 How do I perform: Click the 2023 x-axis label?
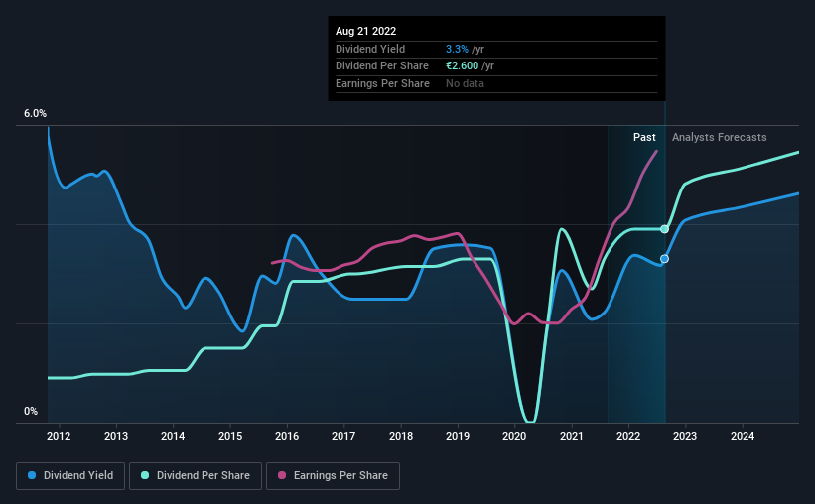(685, 436)
